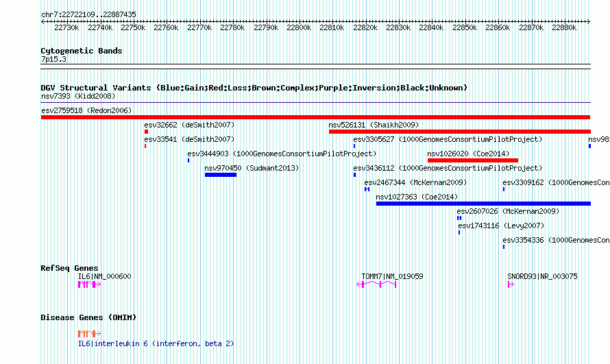Open the nsv526131 (Shaikh2009) label
Screen dimensions: 610x364
coord(374,125)
